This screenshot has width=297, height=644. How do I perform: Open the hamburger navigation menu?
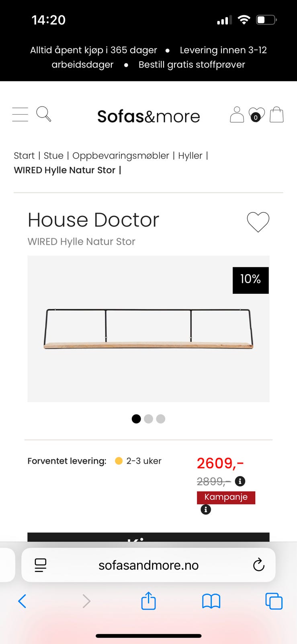[x=20, y=115]
